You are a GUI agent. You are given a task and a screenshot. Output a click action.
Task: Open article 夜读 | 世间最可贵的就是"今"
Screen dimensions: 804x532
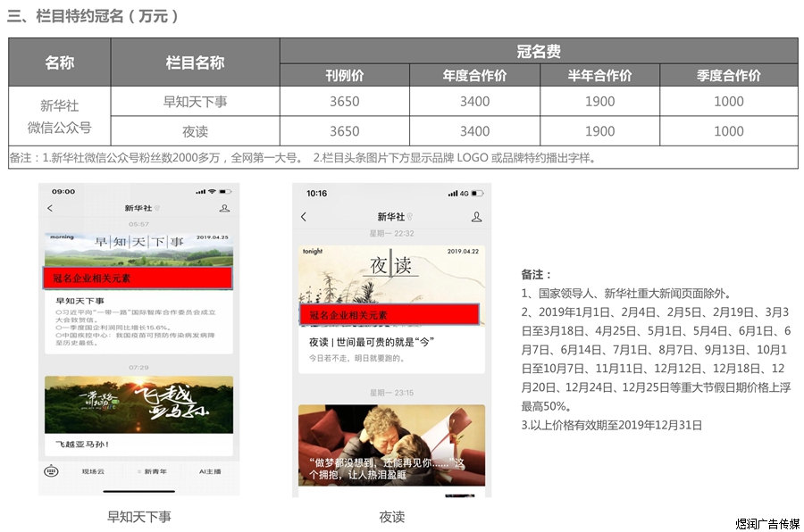[x=372, y=342]
